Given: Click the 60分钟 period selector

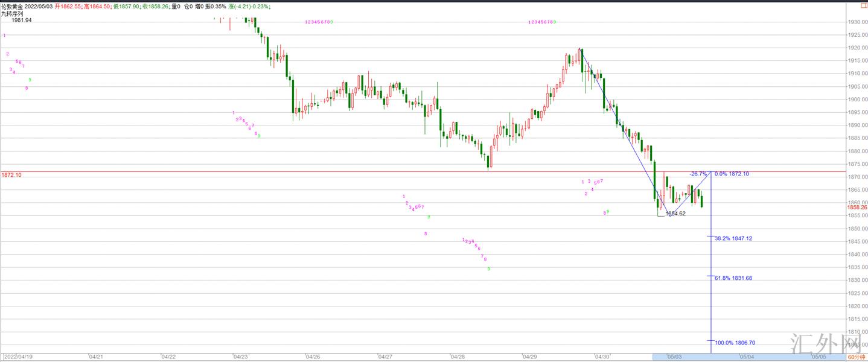Looking at the screenshot, I should (x=857, y=357).
